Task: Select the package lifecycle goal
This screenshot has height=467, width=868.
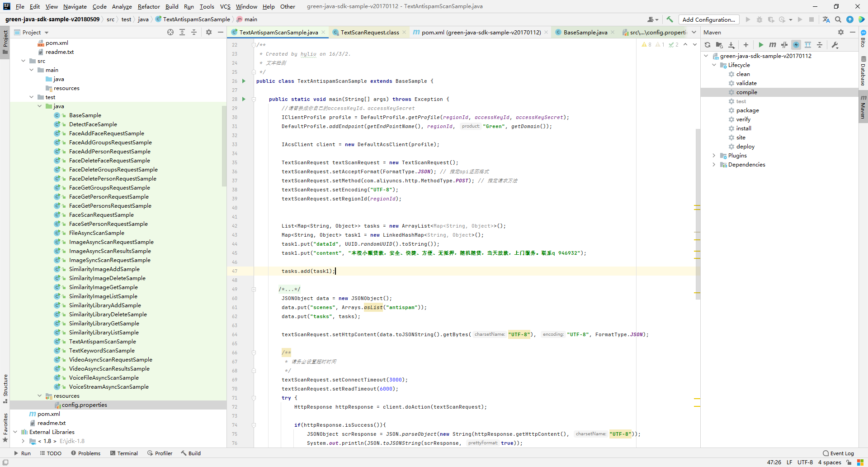Action: point(747,110)
